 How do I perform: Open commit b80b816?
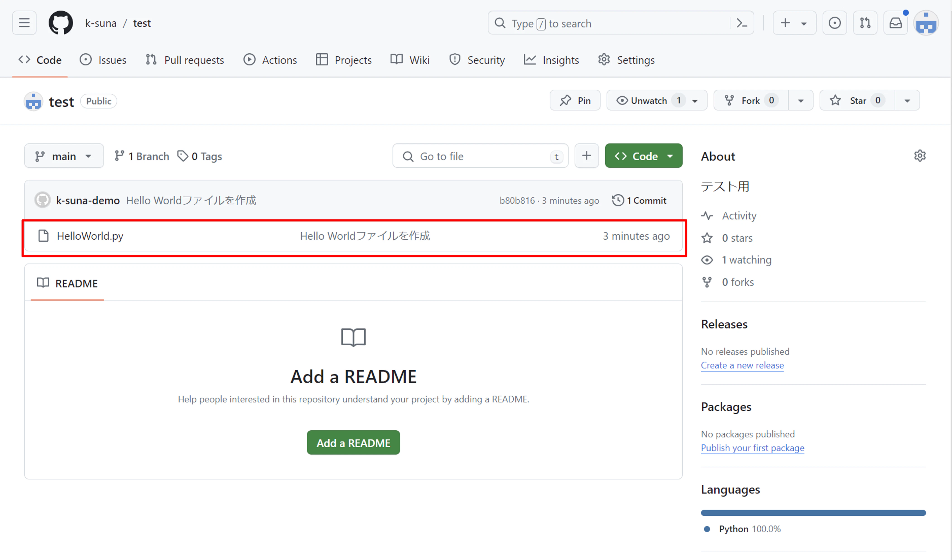click(517, 200)
